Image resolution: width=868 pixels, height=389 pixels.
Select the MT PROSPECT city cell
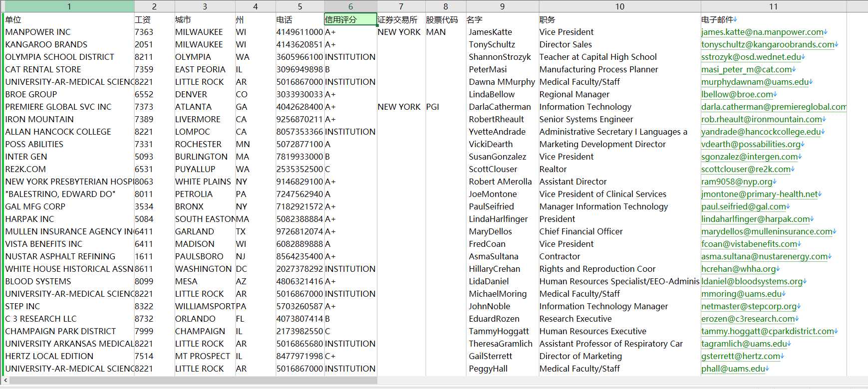pyautogui.click(x=205, y=356)
